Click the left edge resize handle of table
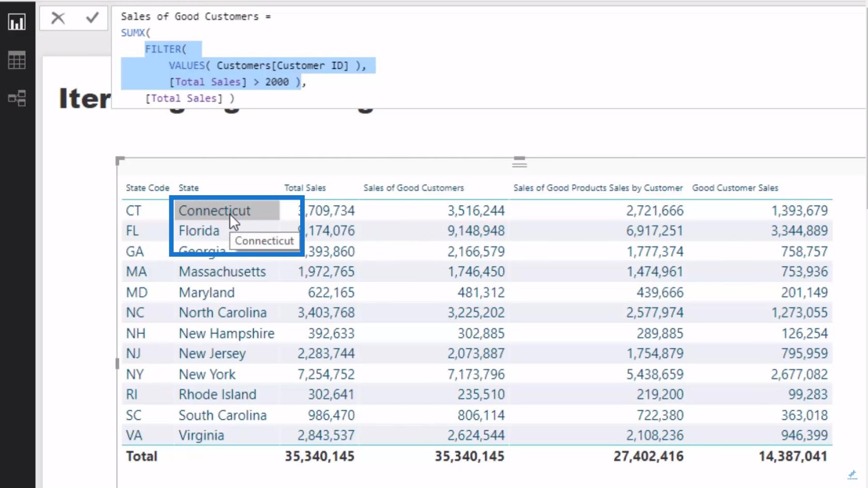This screenshot has height=488, width=868. click(117, 364)
